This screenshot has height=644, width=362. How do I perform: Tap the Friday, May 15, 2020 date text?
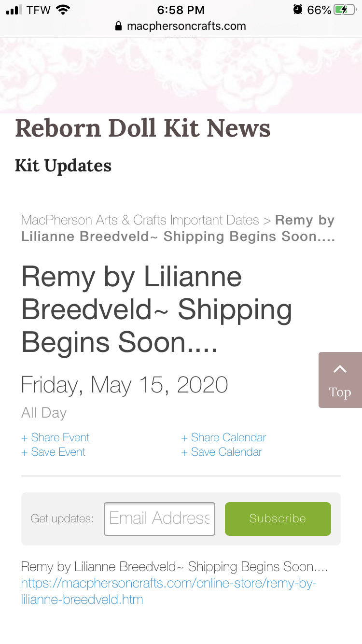[x=125, y=385]
